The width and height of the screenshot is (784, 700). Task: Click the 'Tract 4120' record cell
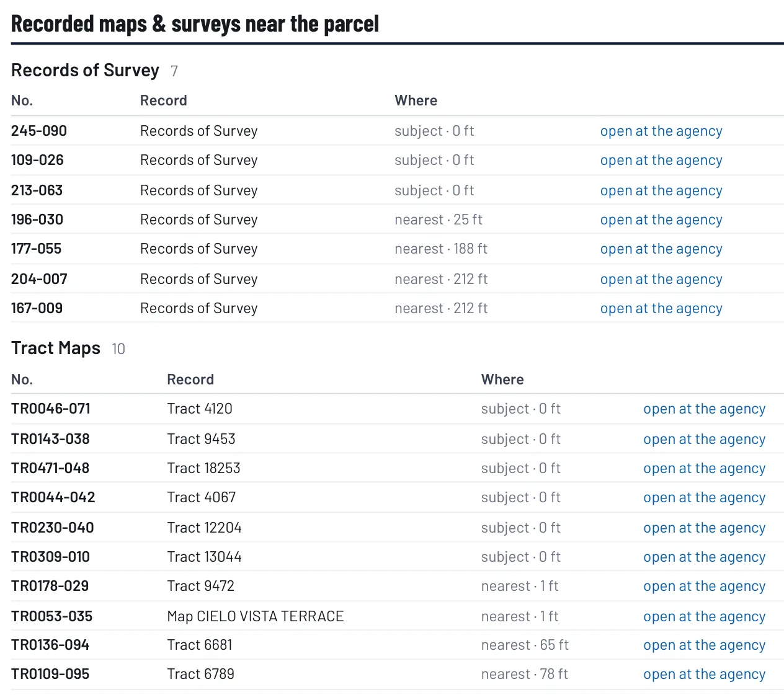(200, 409)
